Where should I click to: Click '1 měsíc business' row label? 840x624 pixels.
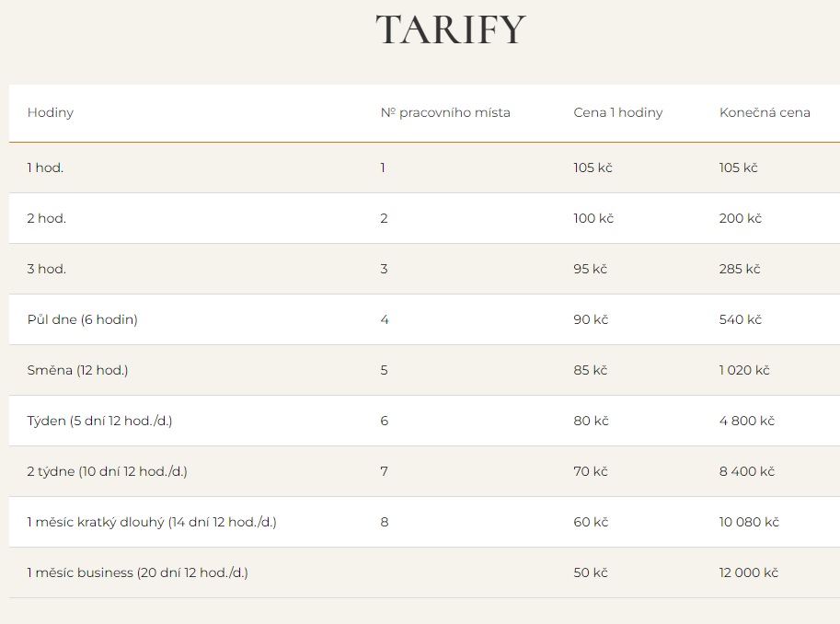pyautogui.click(x=138, y=572)
